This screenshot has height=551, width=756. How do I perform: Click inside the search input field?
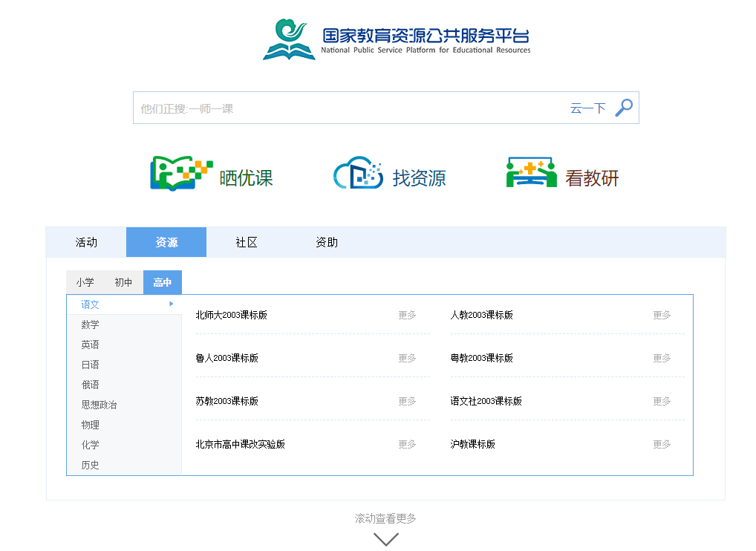coord(334,107)
